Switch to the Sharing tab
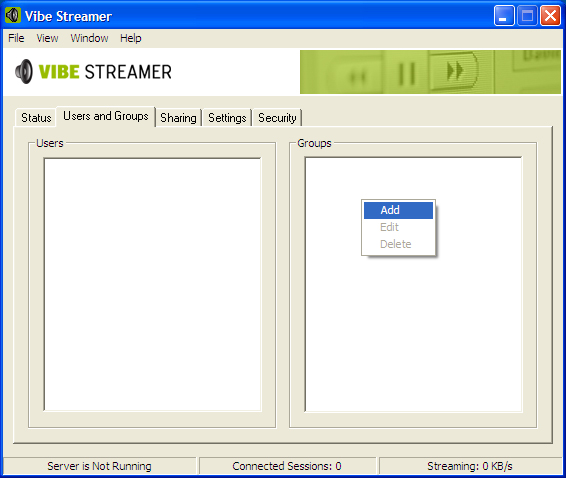Viewport: 566px width, 478px height. click(178, 118)
